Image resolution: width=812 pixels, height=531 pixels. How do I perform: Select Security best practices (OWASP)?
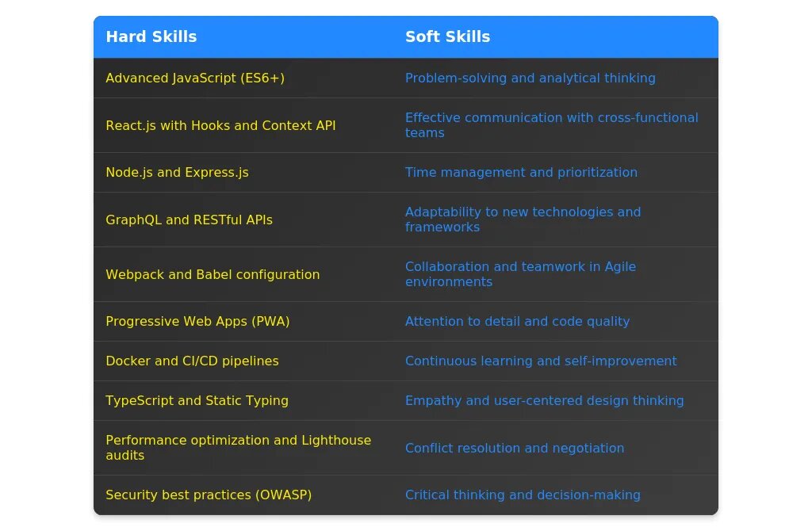(209, 495)
